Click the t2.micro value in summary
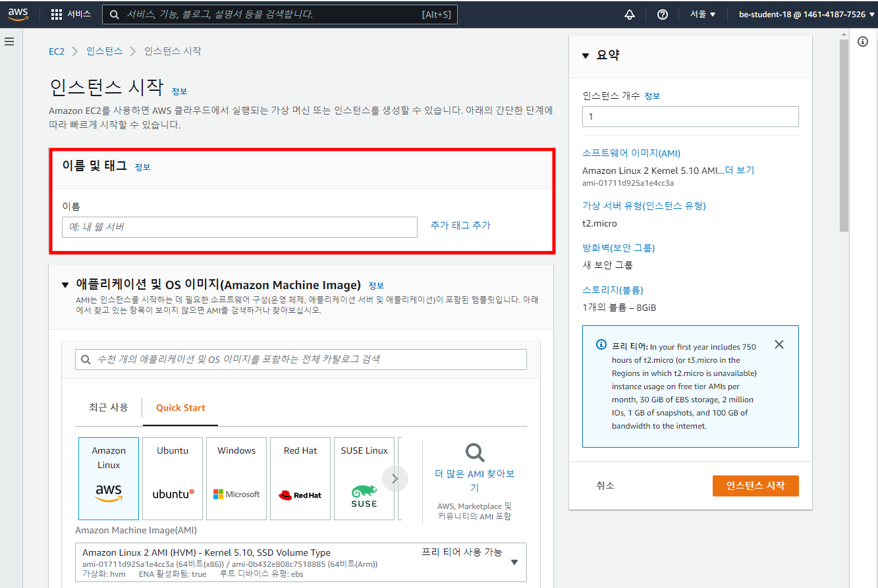This screenshot has height=588, width=878. (599, 223)
